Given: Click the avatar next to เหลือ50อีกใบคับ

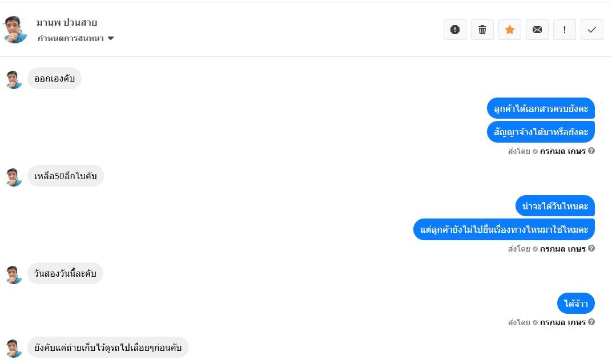Looking at the screenshot, I should (14, 177).
